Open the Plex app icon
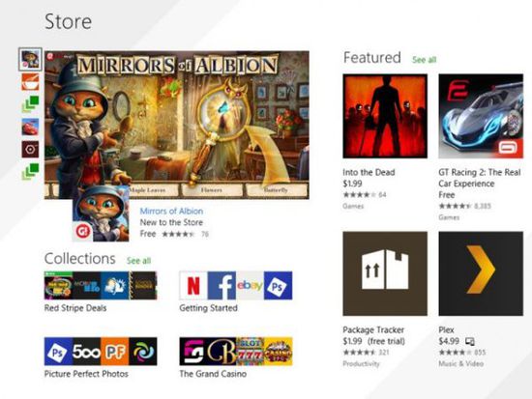 click(481, 273)
